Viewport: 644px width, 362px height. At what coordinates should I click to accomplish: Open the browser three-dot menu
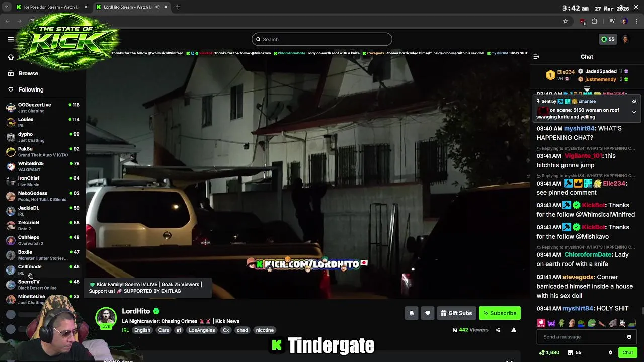tap(636, 21)
